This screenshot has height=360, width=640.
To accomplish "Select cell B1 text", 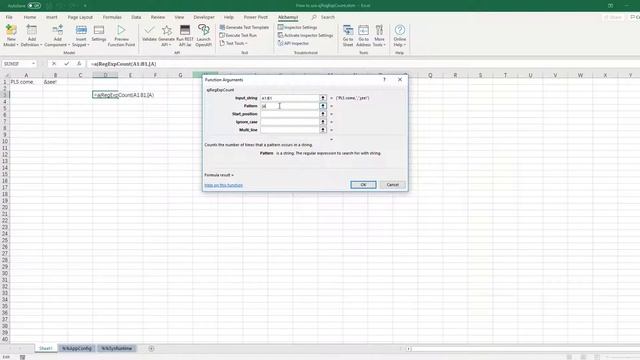I will pos(51,82).
